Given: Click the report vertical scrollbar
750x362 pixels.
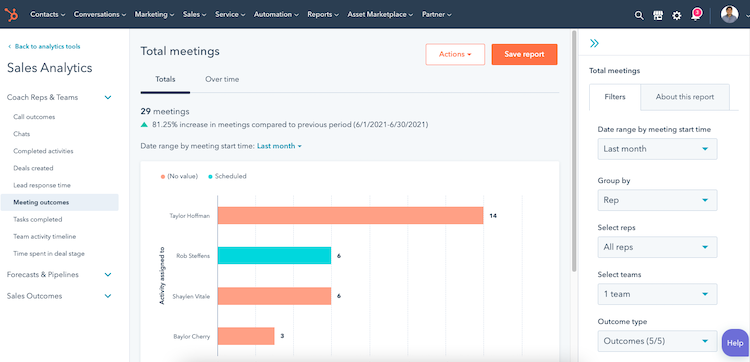Looking at the screenshot, I should (574, 152).
